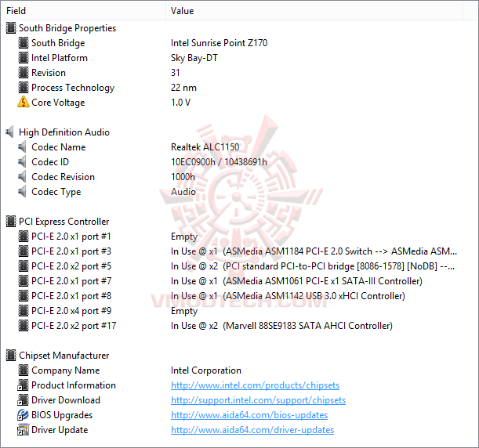Click the Driver Download link icon
Image resolution: width=479 pixels, height=448 pixels.
24,400
